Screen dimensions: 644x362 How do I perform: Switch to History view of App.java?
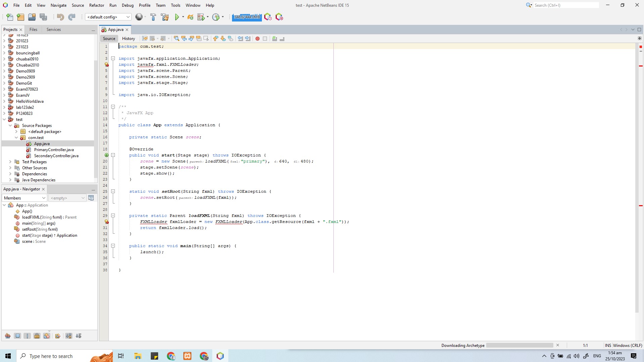click(129, 39)
